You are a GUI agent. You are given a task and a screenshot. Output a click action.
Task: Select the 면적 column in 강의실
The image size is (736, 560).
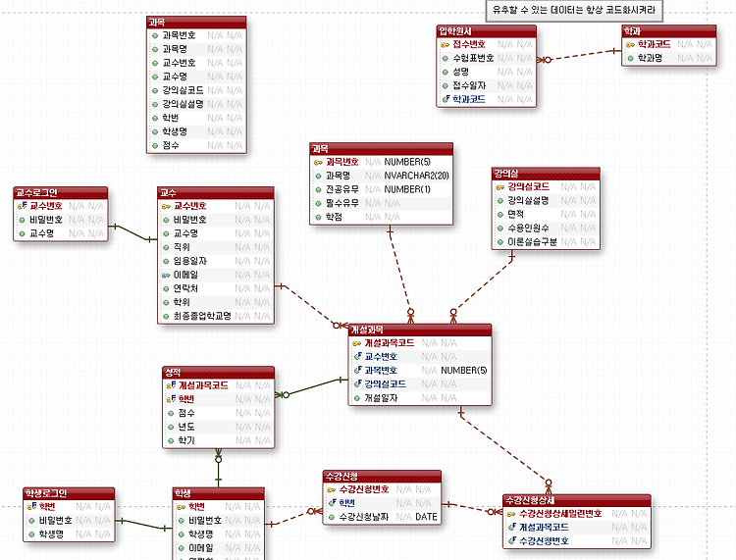coord(546,215)
